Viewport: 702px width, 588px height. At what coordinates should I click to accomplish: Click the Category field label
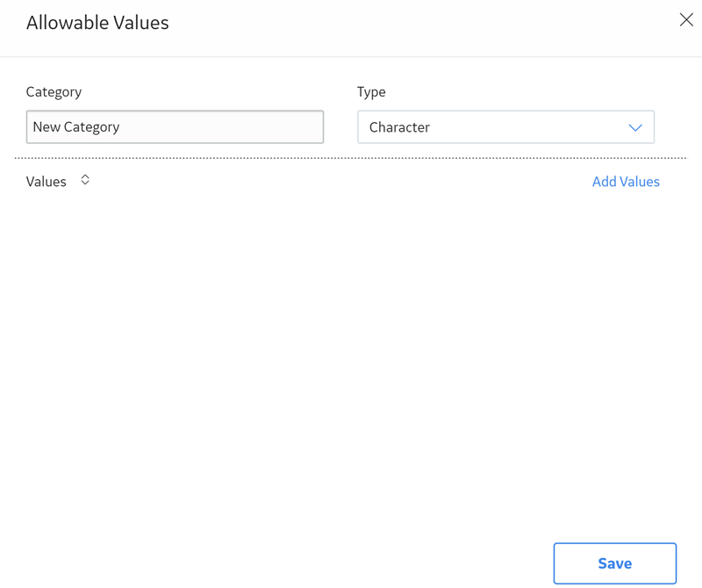(x=54, y=92)
